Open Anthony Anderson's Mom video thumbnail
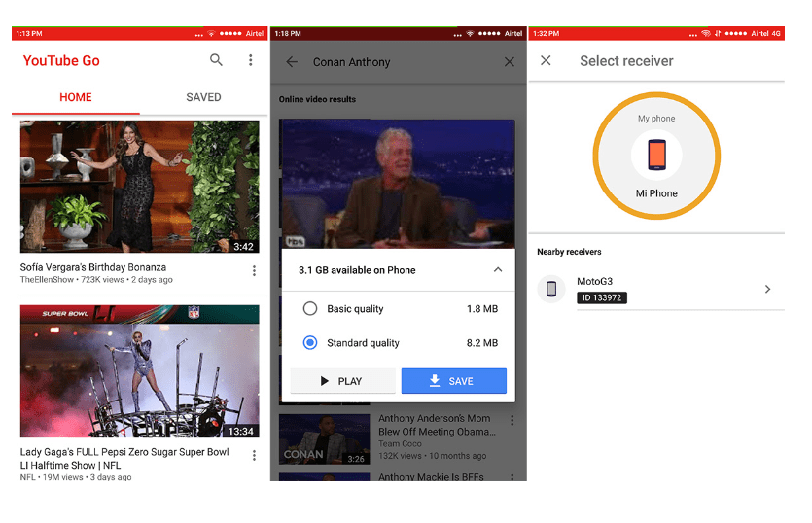Viewport: 812px width, 523px height. coord(325,439)
